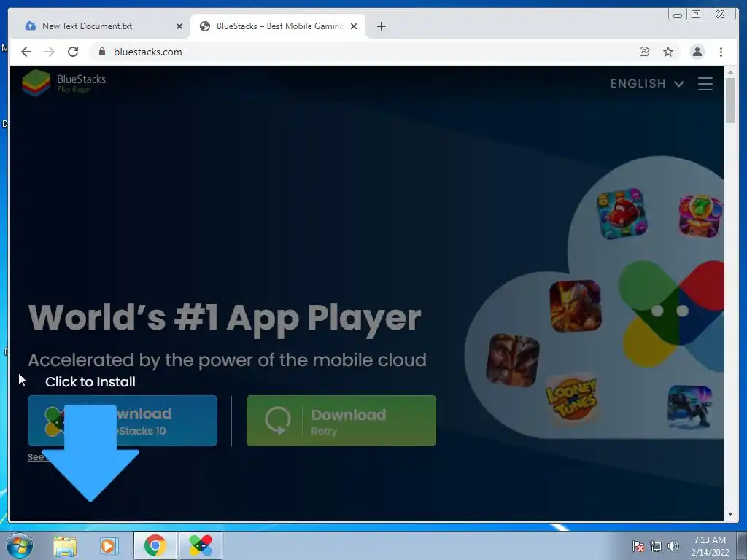Click the padlock site info icon
Viewport: 747px width, 560px height.
click(102, 52)
